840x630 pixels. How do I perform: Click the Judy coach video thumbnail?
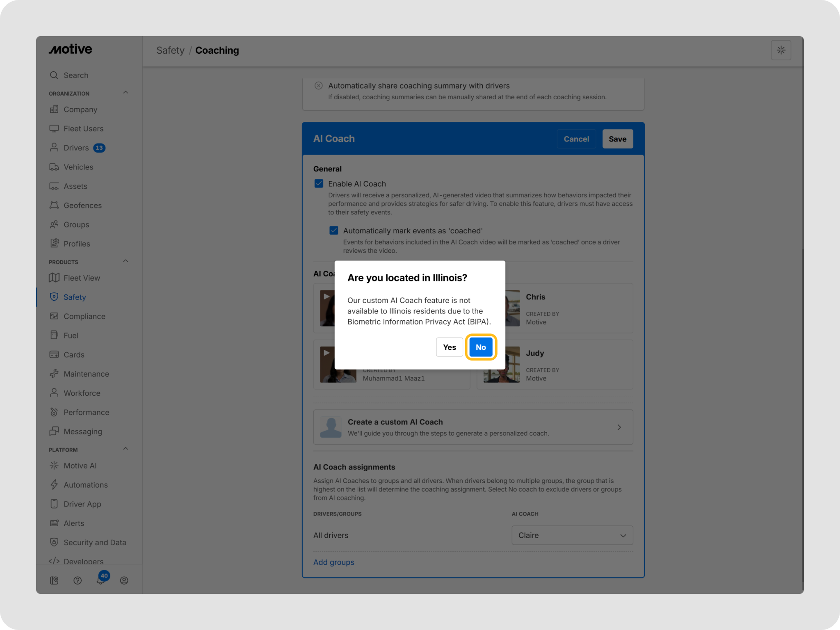(x=502, y=365)
